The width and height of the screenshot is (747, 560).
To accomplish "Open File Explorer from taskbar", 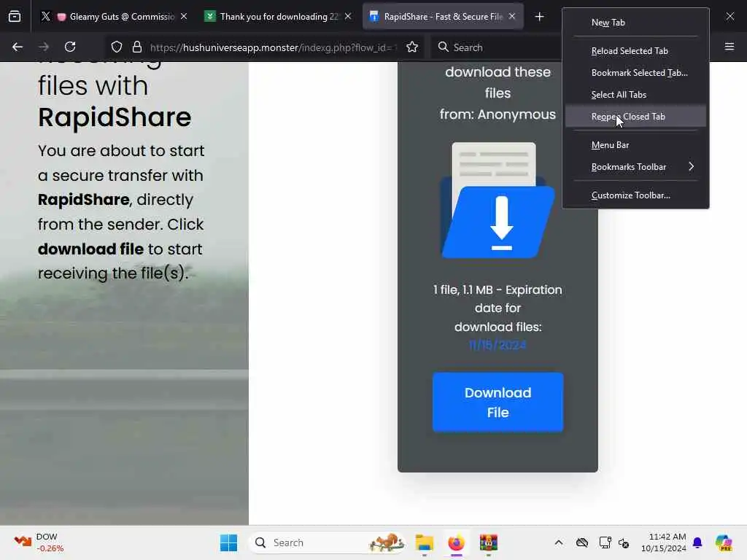I will pyautogui.click(x=424, y=542).
